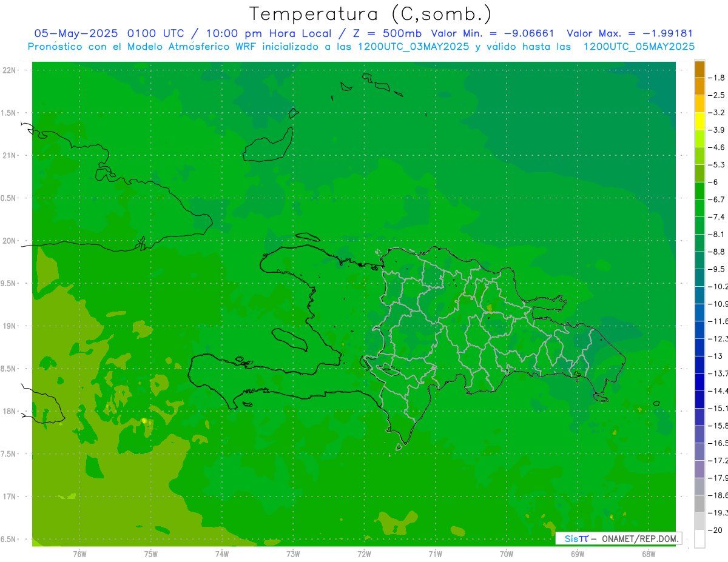
Task: Click colorbar segment between -6 and -6.7
Action: tap(699, 191)
